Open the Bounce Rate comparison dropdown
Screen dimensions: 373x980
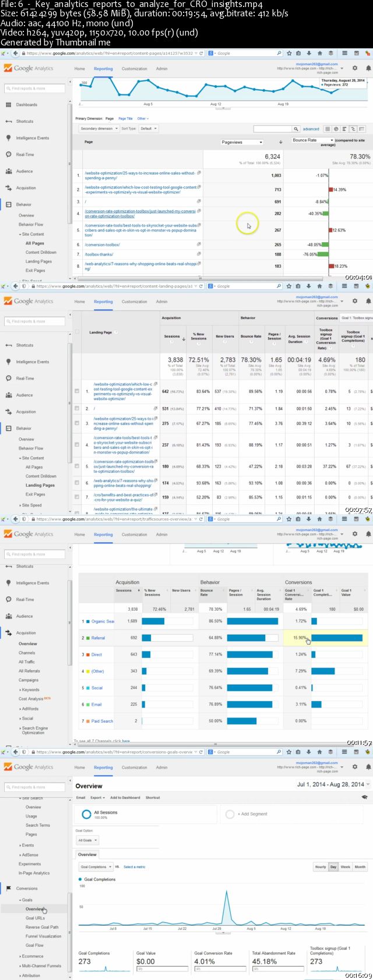[x=312, y=140]
